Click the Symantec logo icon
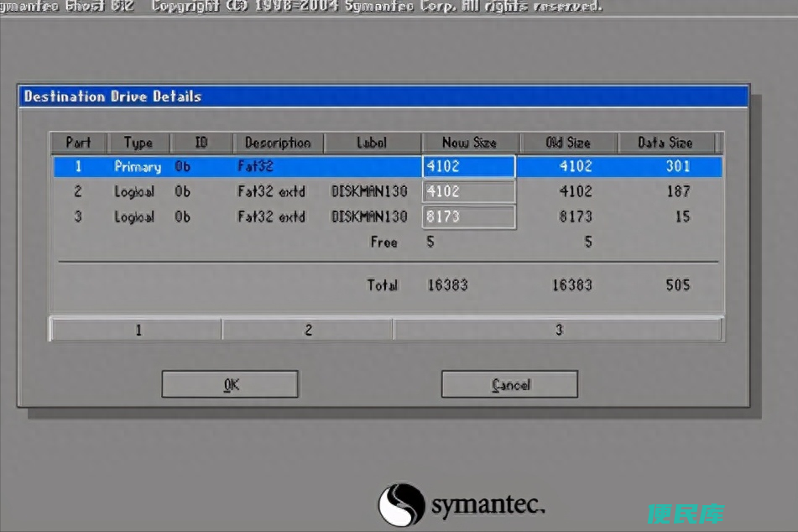This screenshot has width=798, height=532. pos(402,504)
